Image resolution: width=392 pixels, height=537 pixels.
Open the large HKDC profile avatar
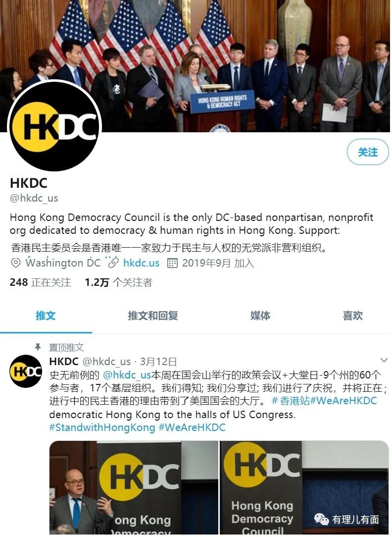[x=54, y=126]
